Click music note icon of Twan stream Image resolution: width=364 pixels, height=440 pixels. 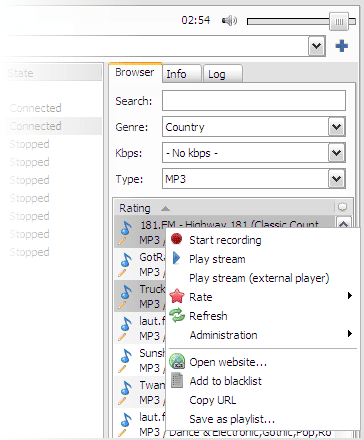[126, 388]
